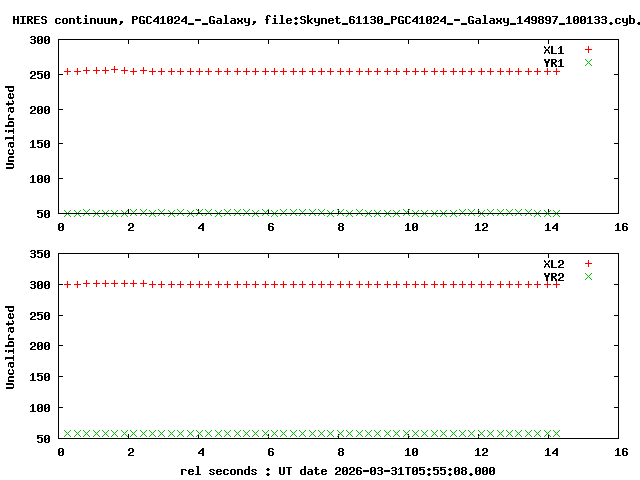Viewport: 640px width, 480px height.
Task: Click the XL1 legend label
Action: (553, 50)
